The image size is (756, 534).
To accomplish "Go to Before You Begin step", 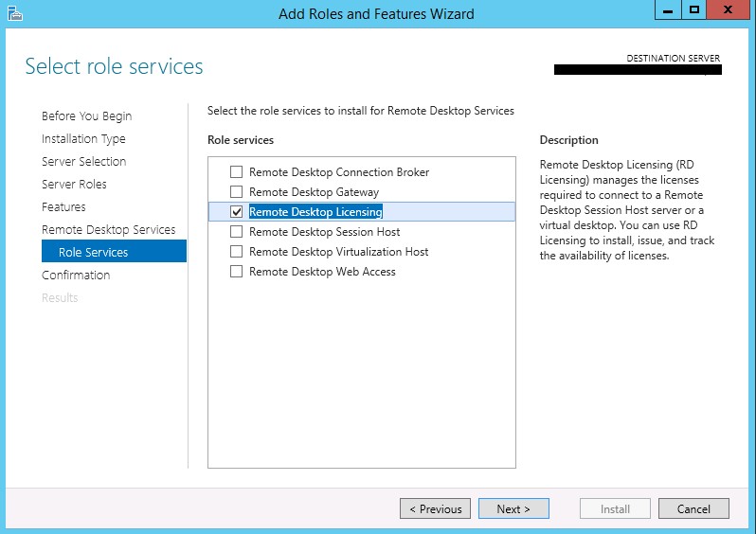I will click(x=87, y=116).
